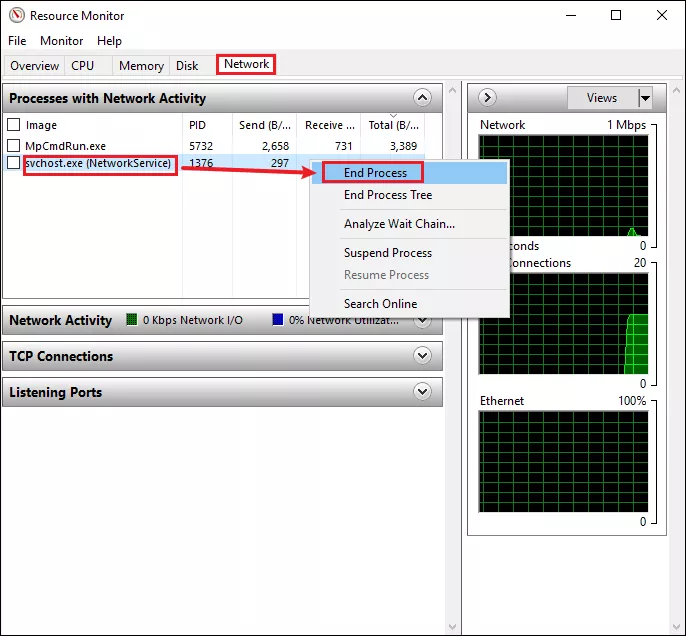The image size is (686, 636).
Task: Toggle the Image select-all checkbox
Action: 14,125
